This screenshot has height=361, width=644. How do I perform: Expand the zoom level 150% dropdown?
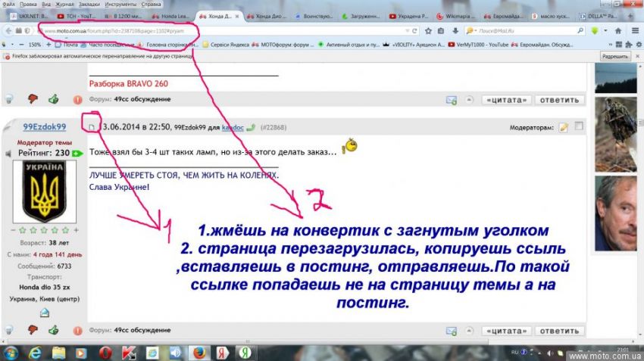click(x=36, y=45)
